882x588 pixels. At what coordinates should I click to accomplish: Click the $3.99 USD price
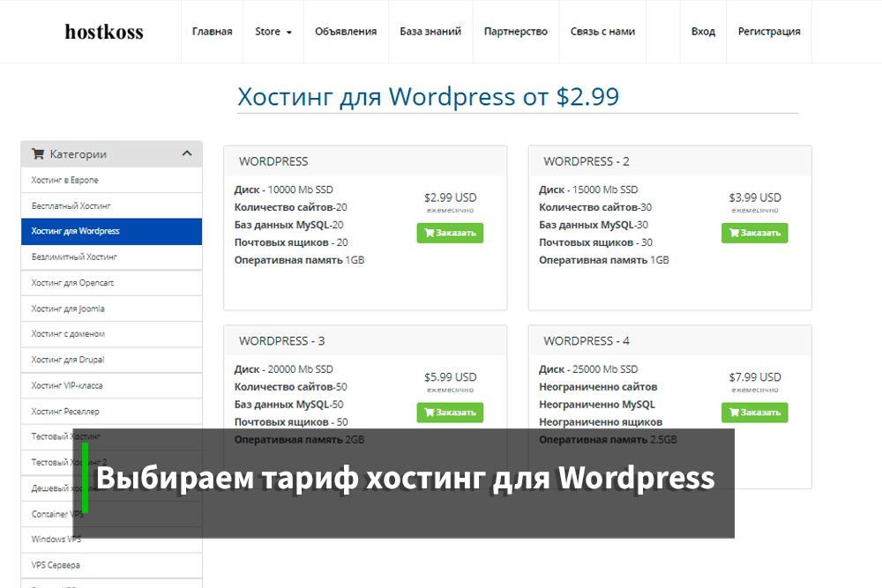pyautogui.click(x=755, y=197)
